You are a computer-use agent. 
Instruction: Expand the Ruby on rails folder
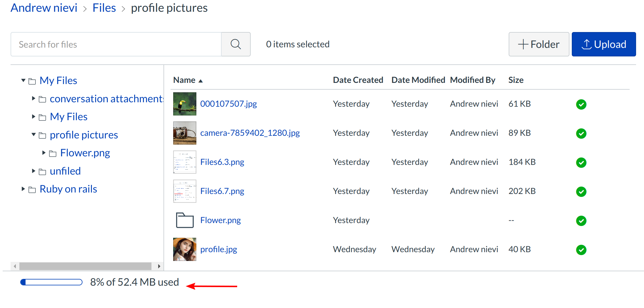23,189
